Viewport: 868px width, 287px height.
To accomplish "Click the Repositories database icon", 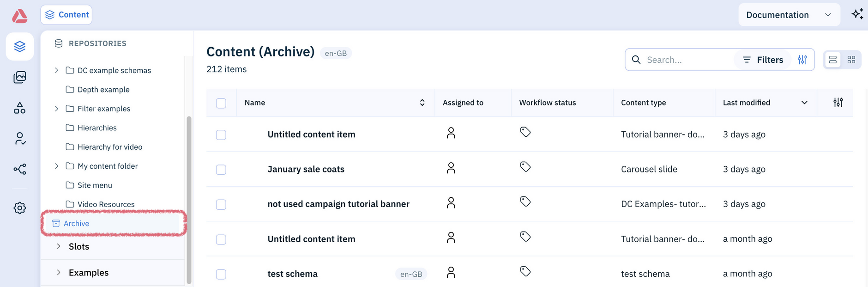I will [59, 43].
